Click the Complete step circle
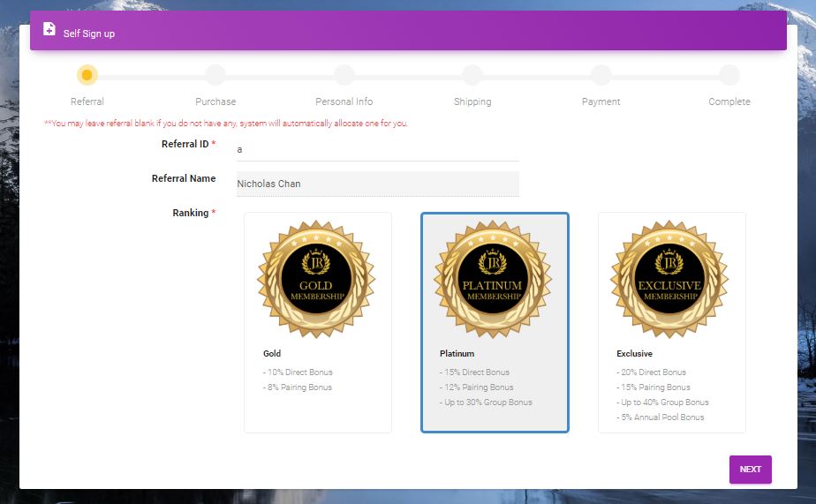 click(x=729, y=75)
